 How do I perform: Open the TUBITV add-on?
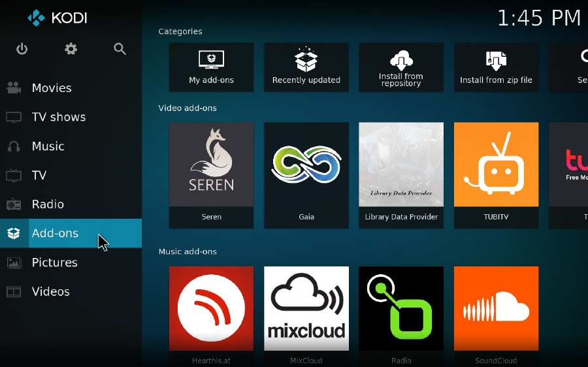click(496, 175)
